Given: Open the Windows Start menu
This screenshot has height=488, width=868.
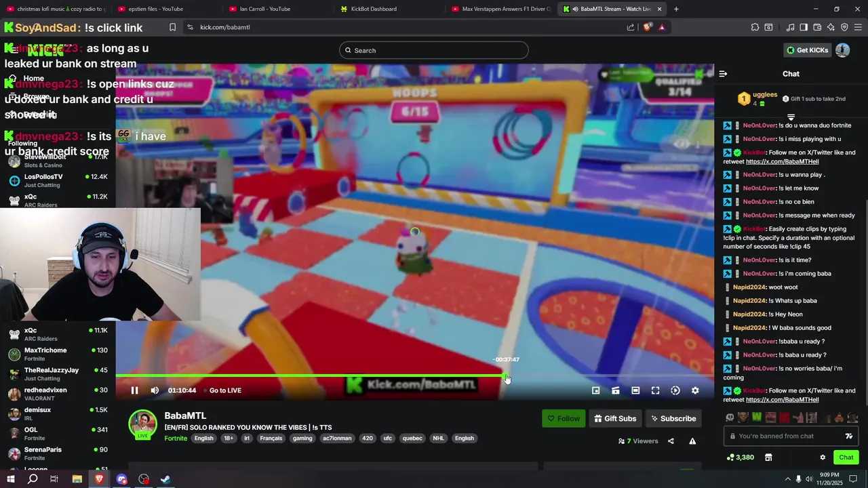Looking at the screenshot, I should [11, 479].
